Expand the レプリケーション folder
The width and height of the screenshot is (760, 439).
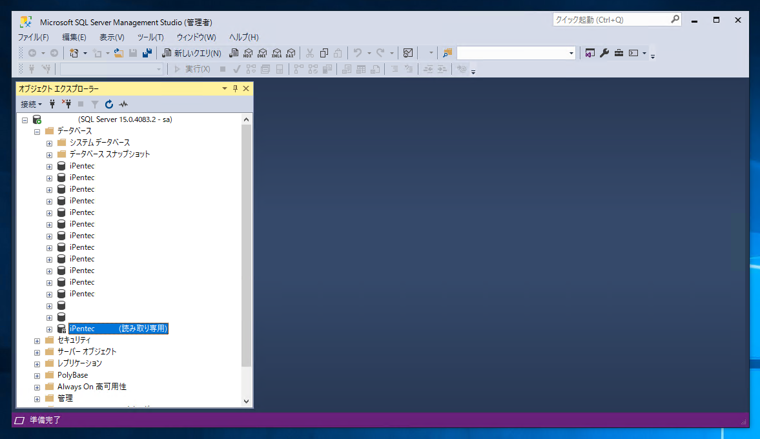click(x=37, y=364)
